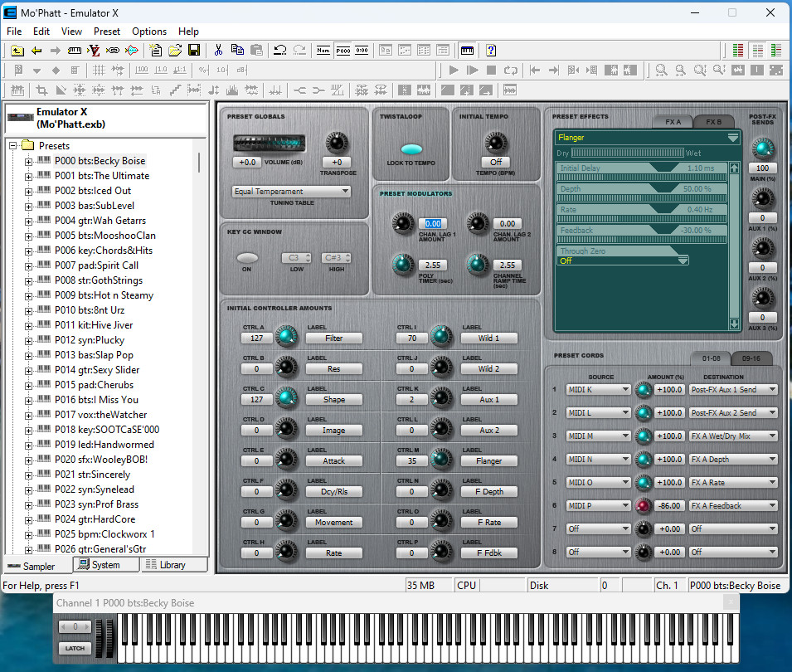
Task: Click the CTRL A value field showing 127
Action: (x=256, y=338)
